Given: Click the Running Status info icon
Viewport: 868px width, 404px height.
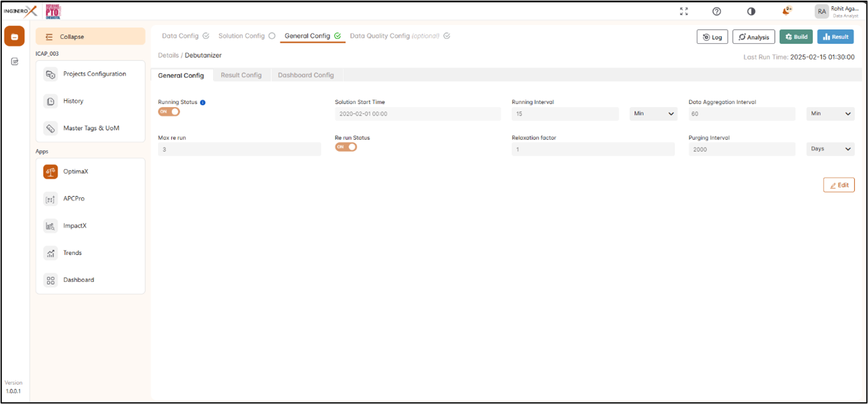Looking at the screenshot, I should point(202,102).
